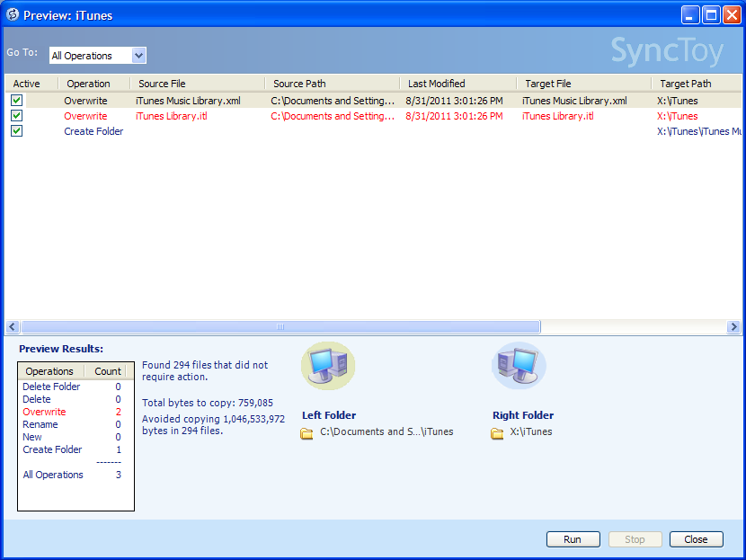Click the horizontal scrollbar right arrow
Image resolution: width=746 pixels, height=560 pixels.
point(733,327)
